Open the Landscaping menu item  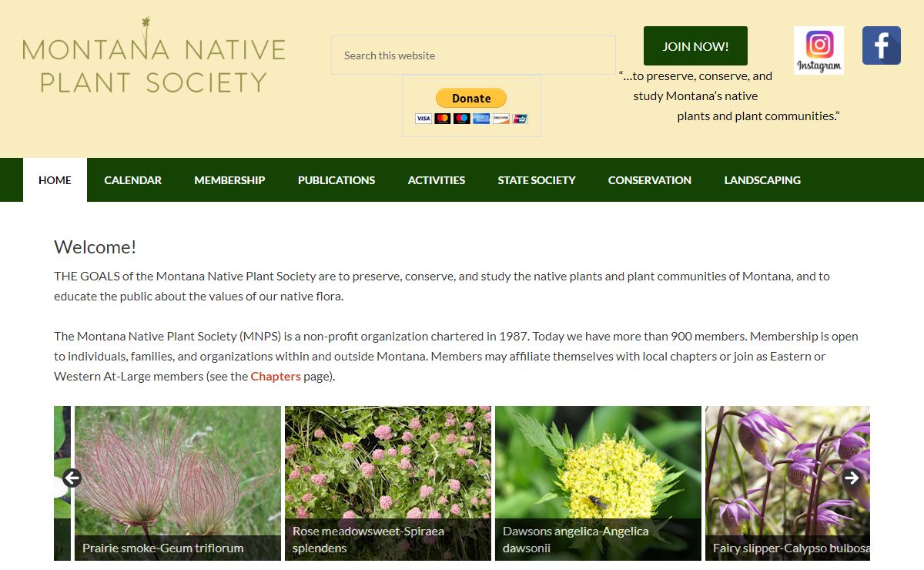pos(762,180)
